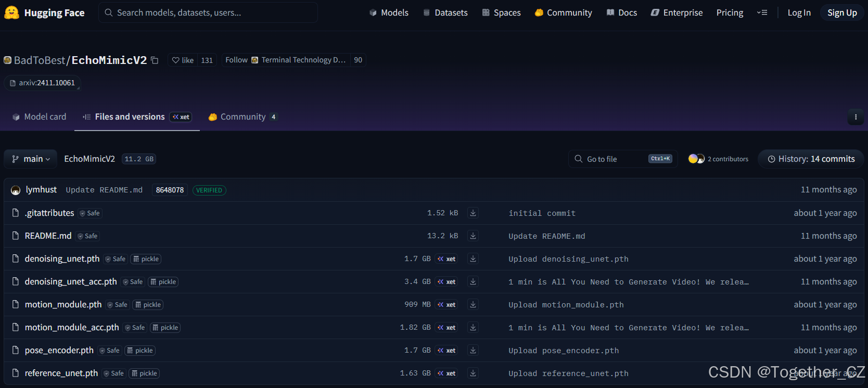Viewport: 868px width, 388px height.
Task: Open denoising_unet.pth file
Action: tap(62, 259)
